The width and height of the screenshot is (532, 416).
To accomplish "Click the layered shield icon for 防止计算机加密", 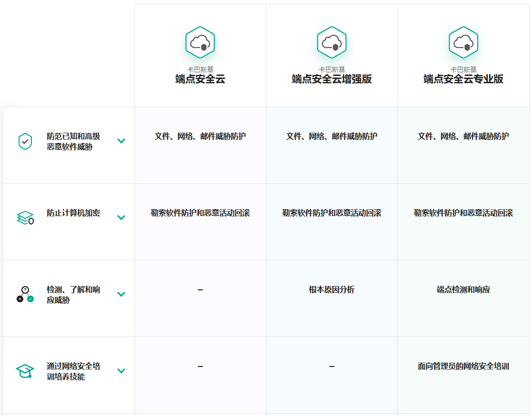I will (x=25, y=218).
